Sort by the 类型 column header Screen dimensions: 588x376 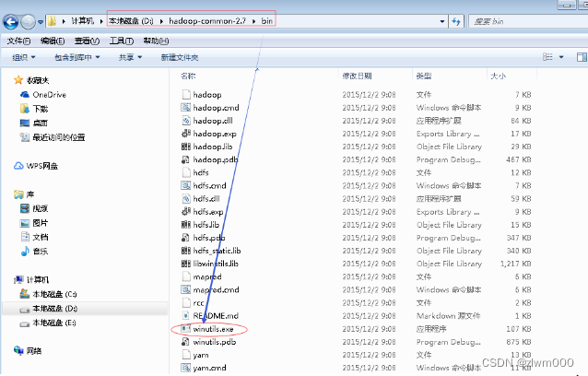point(424,76)
